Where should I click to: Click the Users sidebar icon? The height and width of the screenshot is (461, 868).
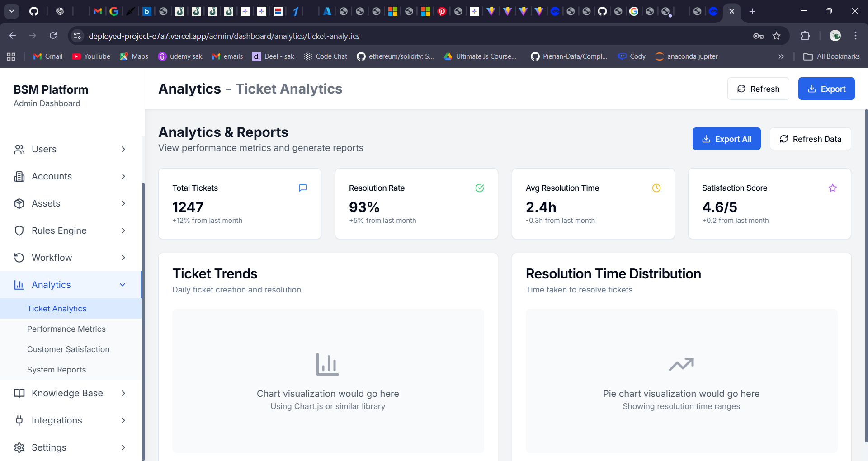coord(19,149)
